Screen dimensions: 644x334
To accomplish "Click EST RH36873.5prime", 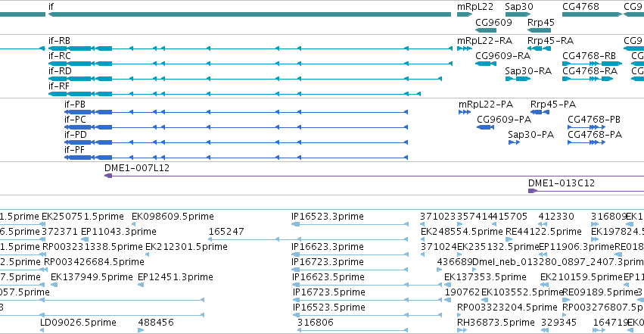I will tap(496, 323).
